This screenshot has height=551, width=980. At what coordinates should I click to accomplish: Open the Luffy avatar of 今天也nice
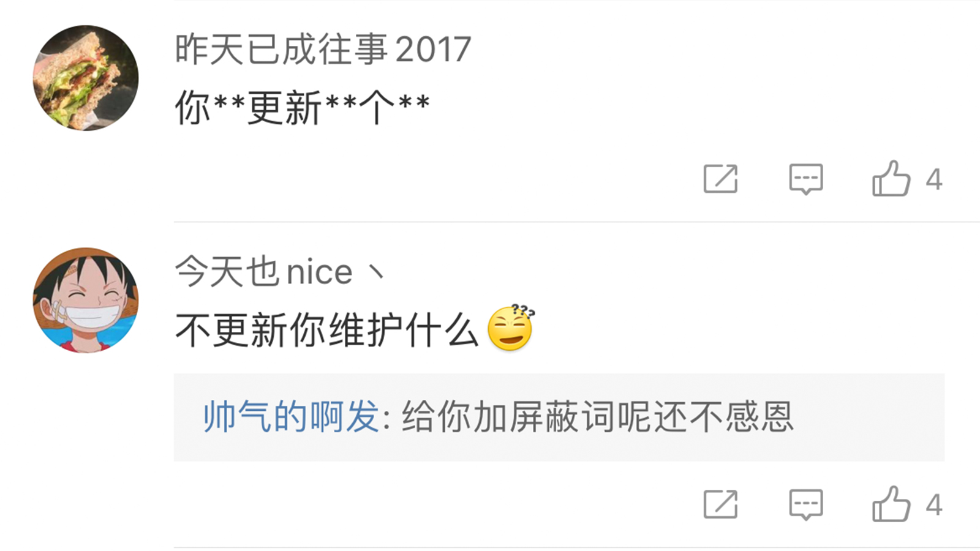[86, 300]
